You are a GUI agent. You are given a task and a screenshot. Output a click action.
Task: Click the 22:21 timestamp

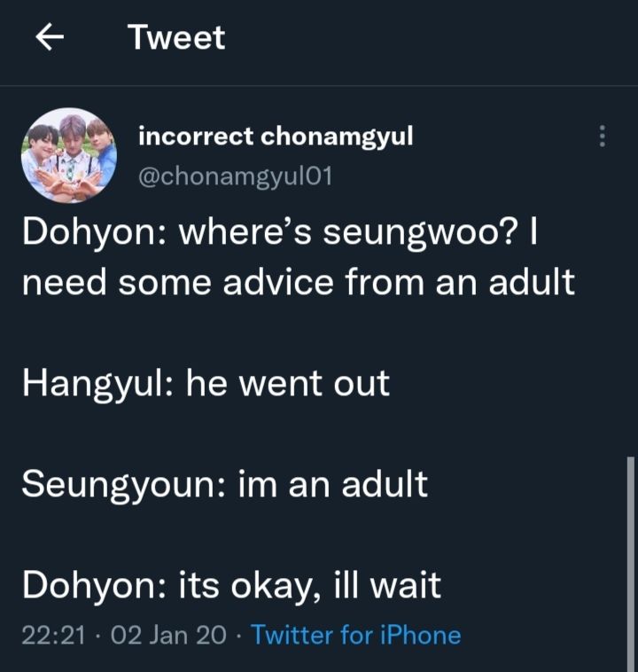coord(53,635)
